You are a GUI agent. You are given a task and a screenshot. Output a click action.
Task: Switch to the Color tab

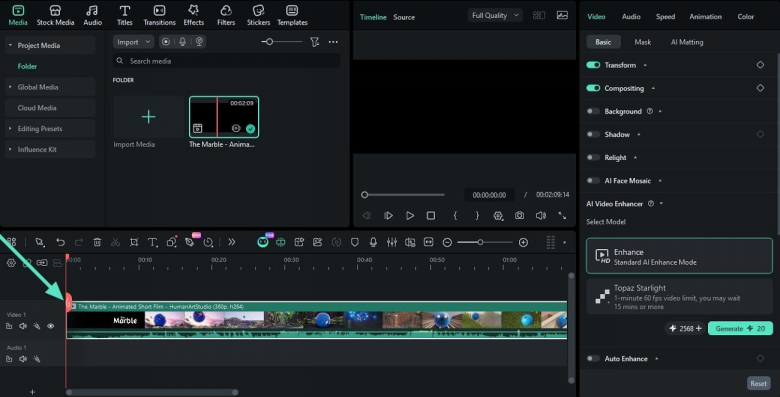745,16
